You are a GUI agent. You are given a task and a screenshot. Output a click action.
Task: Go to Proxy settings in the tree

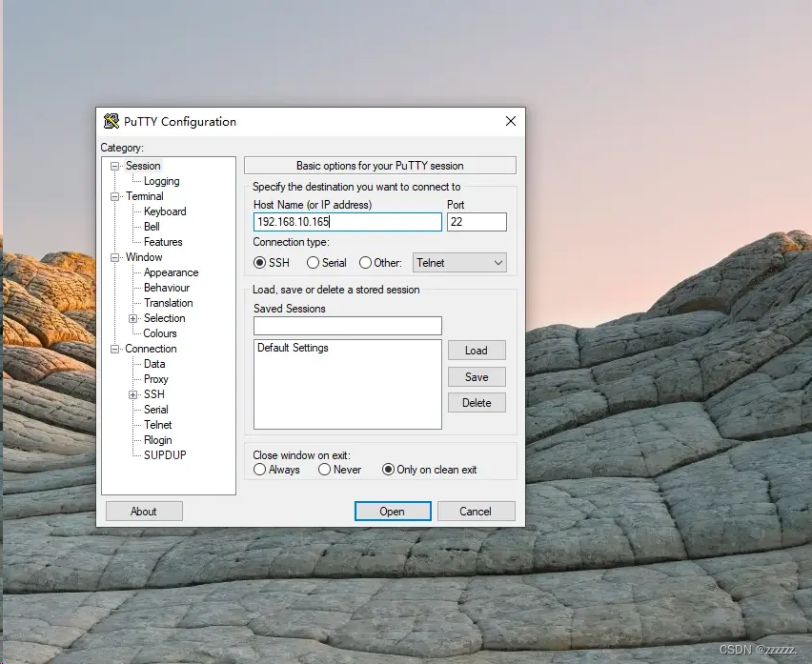click(x=155, y=379)
